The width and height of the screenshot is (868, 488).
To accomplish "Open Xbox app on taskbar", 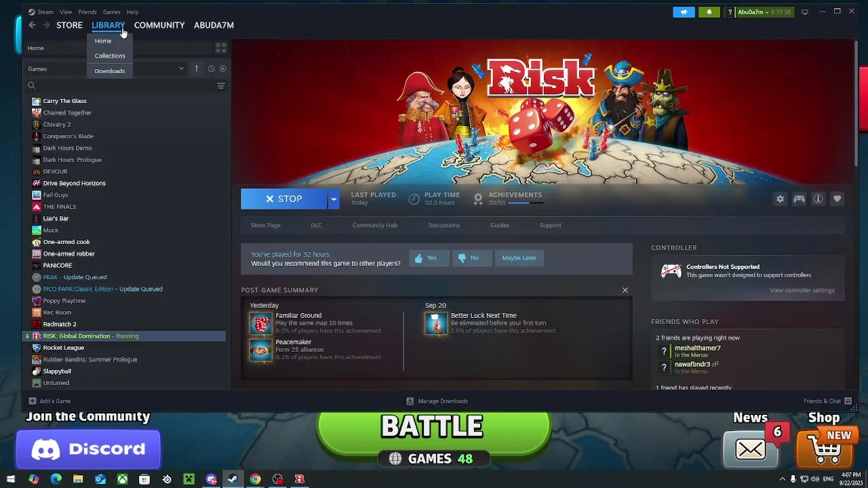I will coord(122,479).
